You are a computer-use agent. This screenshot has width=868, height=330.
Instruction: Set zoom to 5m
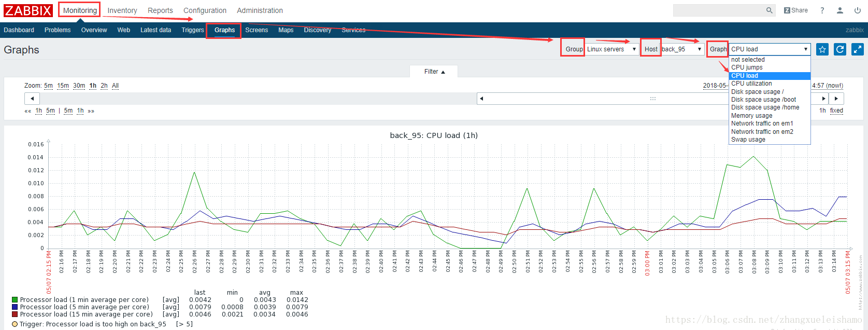[x=48, y=86]
